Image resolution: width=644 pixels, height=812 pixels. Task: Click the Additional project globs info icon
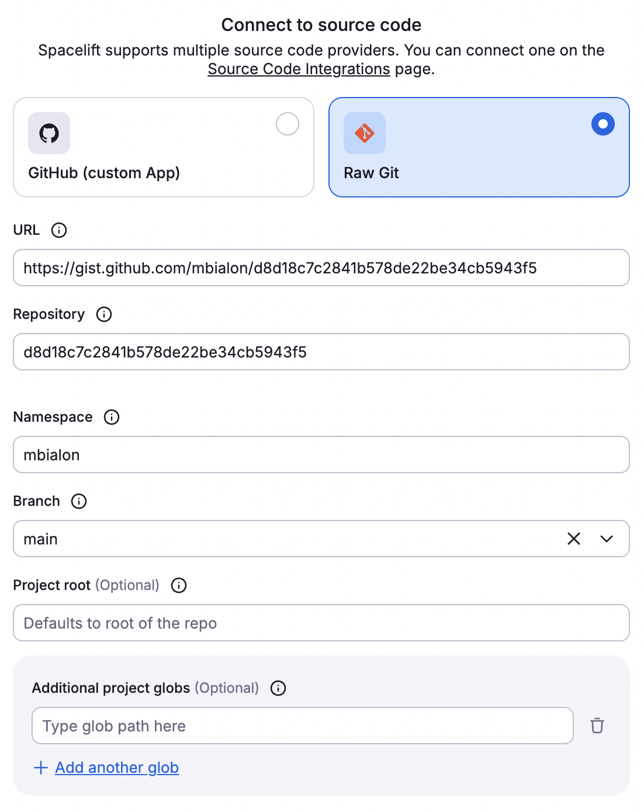[278, 688]
